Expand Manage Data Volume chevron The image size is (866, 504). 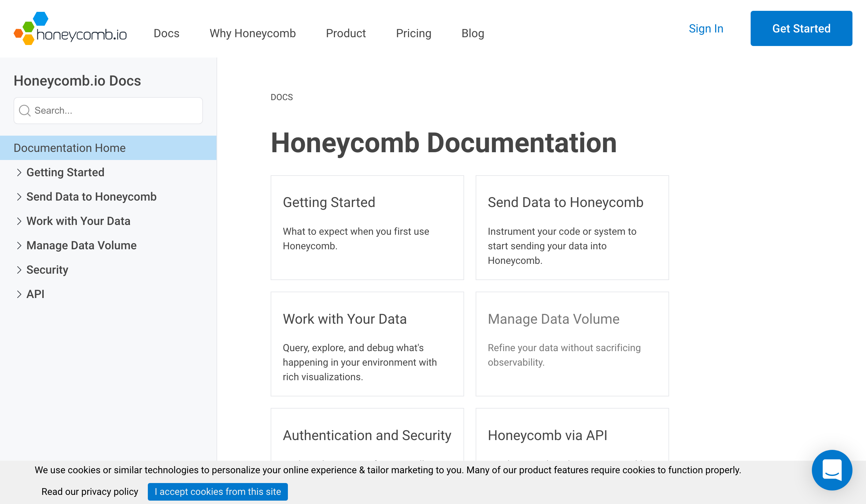[x=19, y=246]
